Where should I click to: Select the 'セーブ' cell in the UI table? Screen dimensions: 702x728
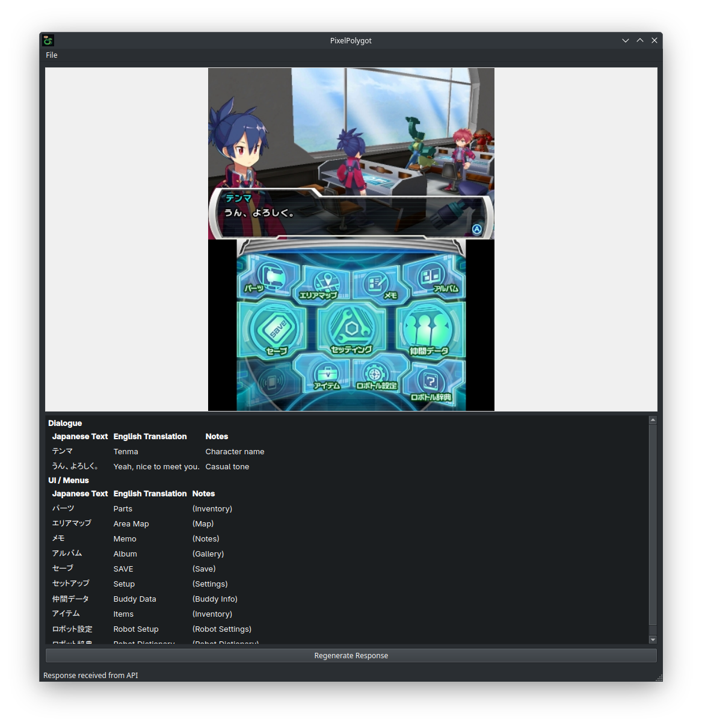pos(63,569)
